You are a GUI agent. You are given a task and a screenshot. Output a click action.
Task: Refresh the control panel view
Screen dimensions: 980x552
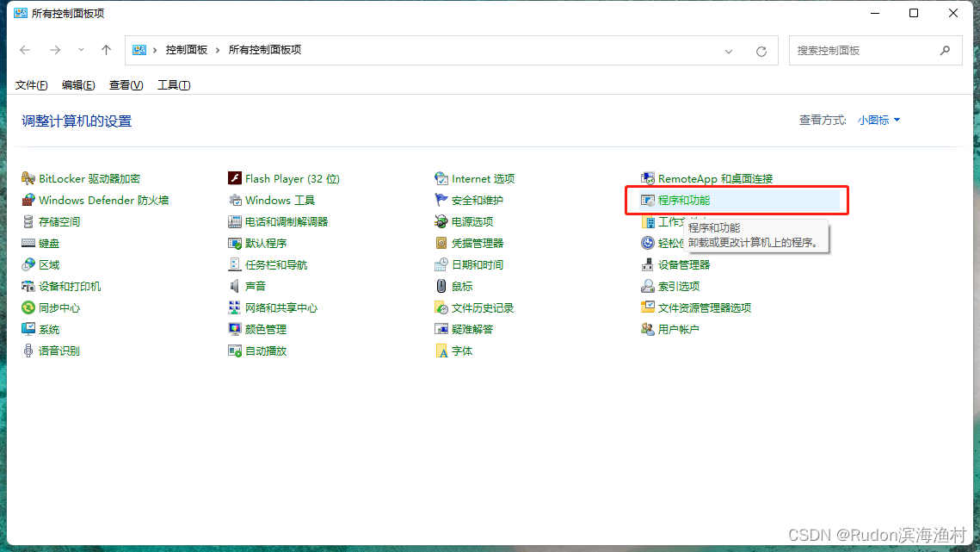pos(761,52)
